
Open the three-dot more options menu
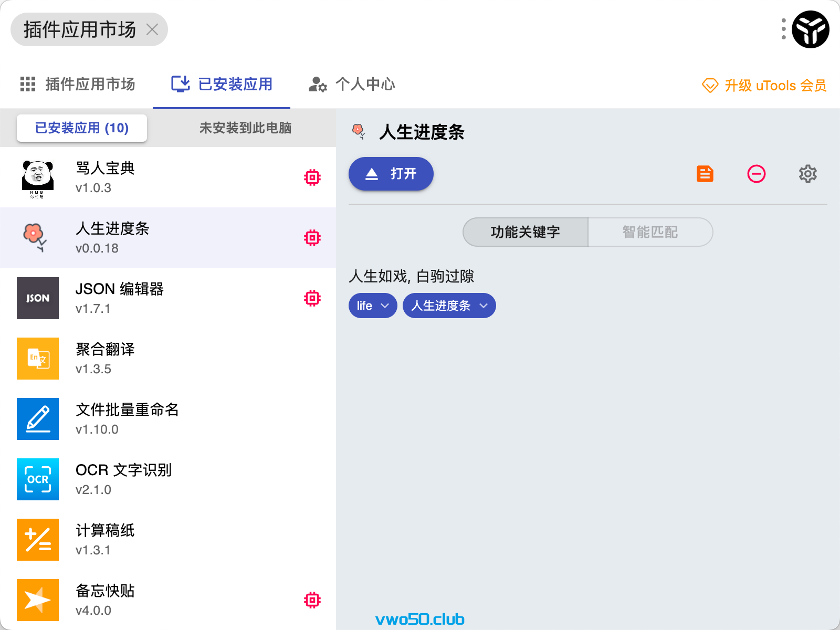(783, 29)
